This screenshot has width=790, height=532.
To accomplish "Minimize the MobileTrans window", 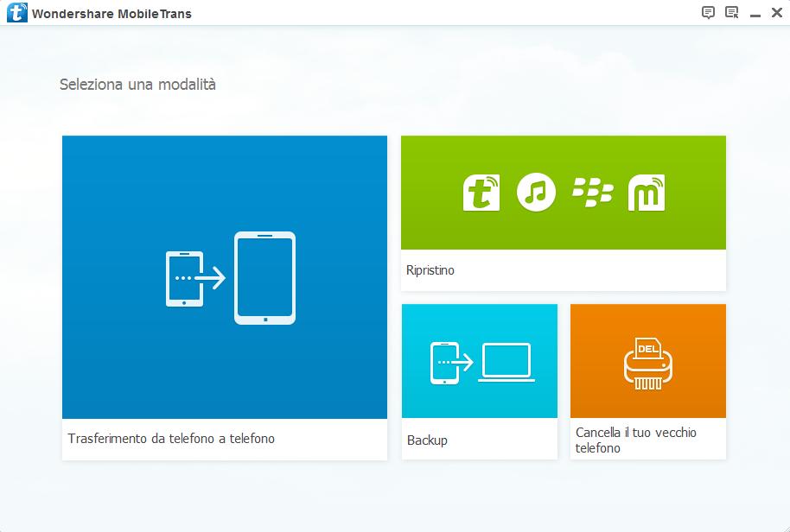I will [755, 13].
